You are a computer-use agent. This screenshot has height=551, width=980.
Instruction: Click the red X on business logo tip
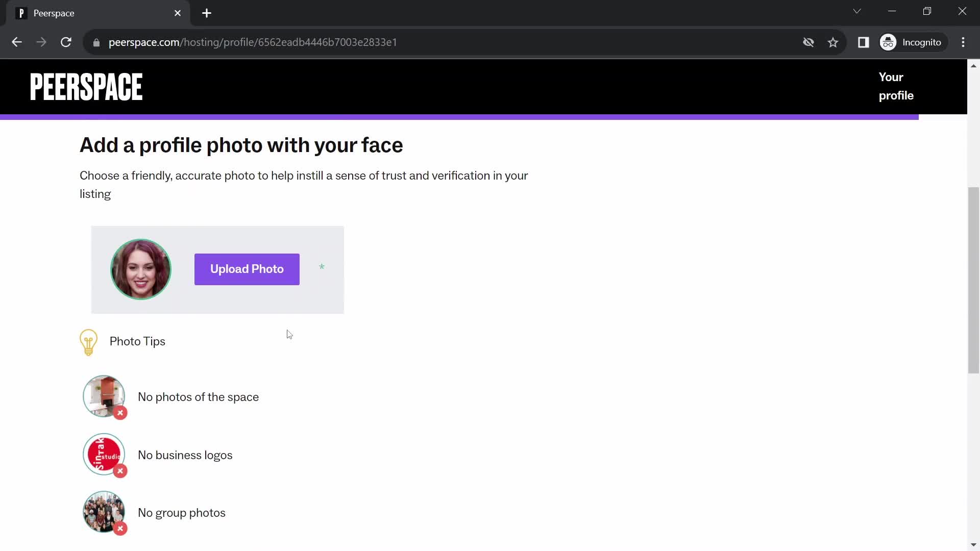[120, 471]
